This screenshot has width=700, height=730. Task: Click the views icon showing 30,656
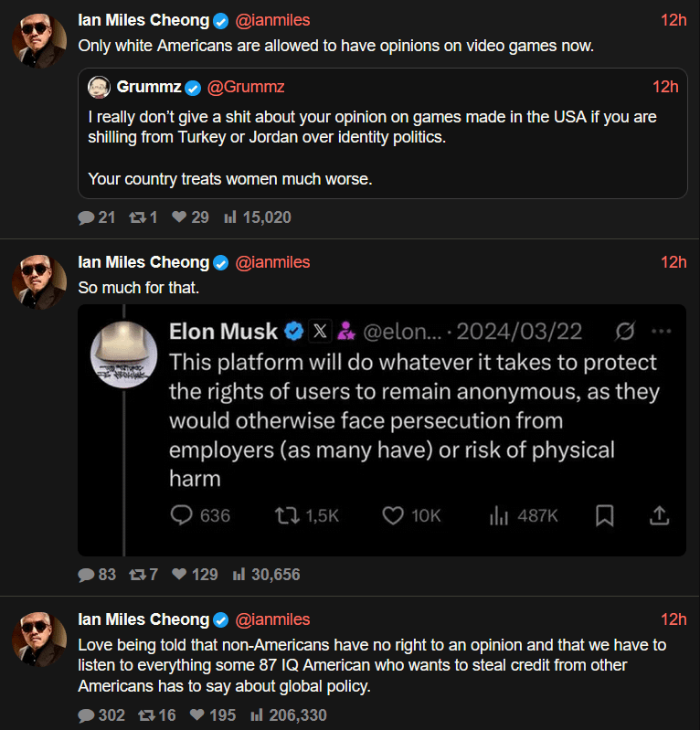[239, 575]
